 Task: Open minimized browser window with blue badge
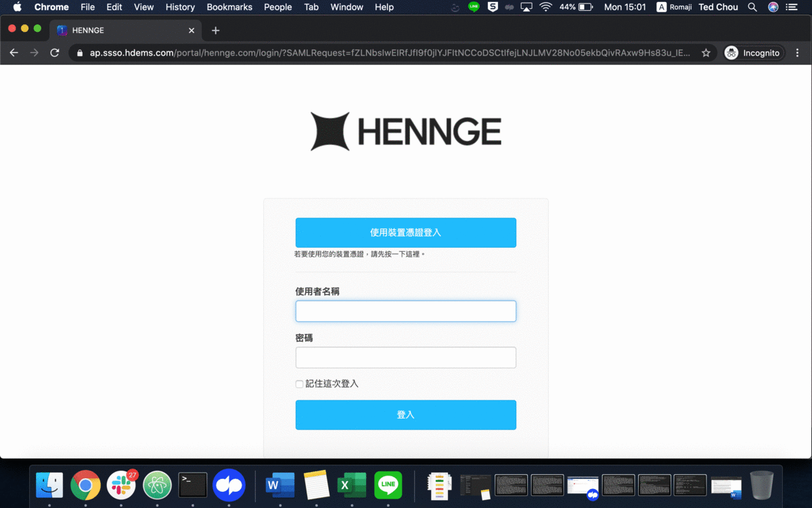point(583,486)
